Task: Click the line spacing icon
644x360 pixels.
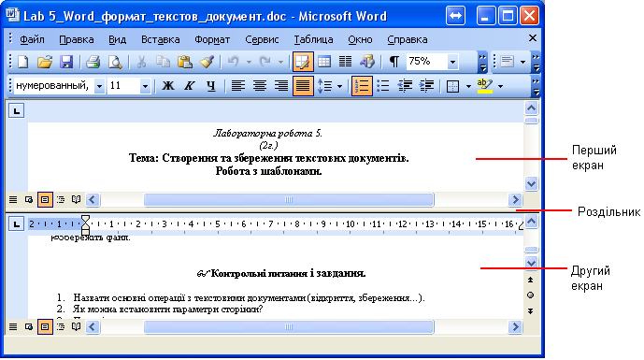Action: (x=325, y=86)
